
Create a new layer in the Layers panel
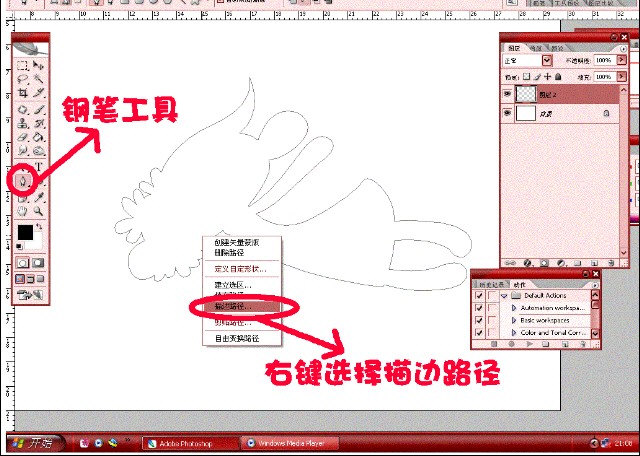(594, 263)
